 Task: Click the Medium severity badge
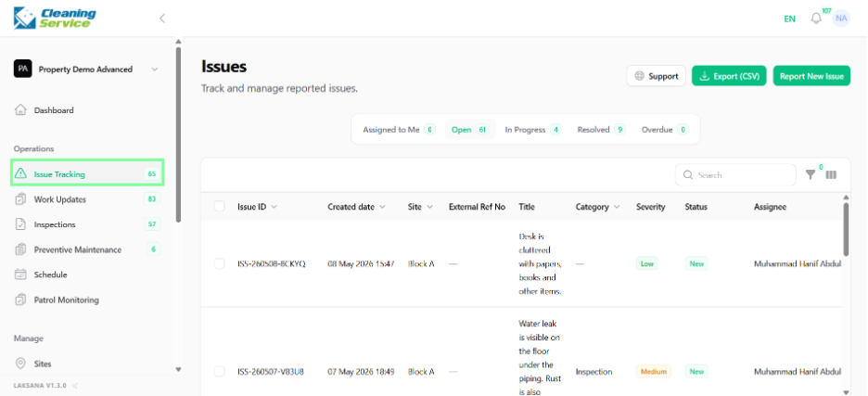pyautogui.click(x=653, y=372)
